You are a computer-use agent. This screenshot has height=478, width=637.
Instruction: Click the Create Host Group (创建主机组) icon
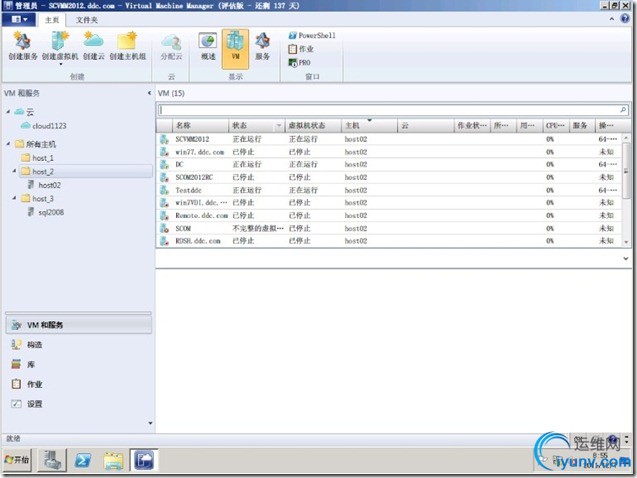128,46
